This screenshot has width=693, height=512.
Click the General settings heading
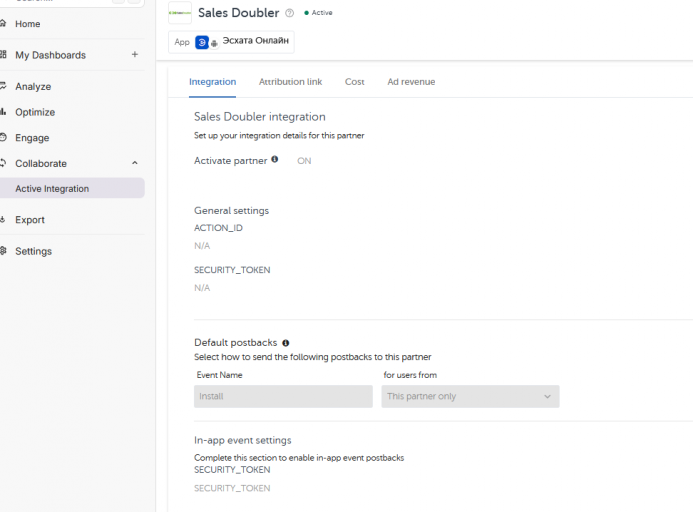[231, 211]
